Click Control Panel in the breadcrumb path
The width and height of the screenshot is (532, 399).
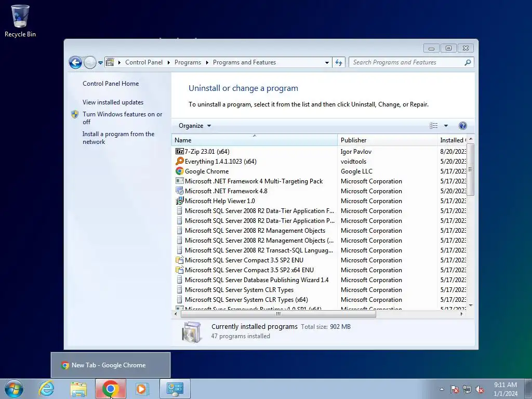point(144,62)
